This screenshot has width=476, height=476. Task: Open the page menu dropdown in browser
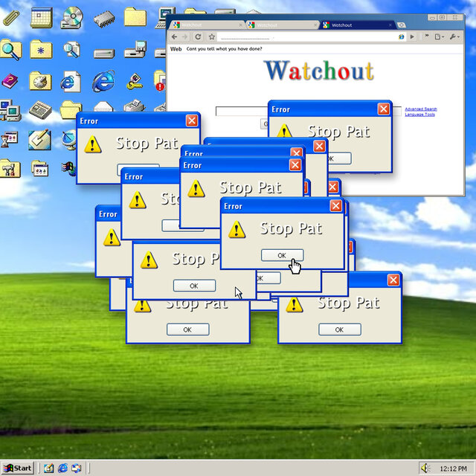click(440, 36)
